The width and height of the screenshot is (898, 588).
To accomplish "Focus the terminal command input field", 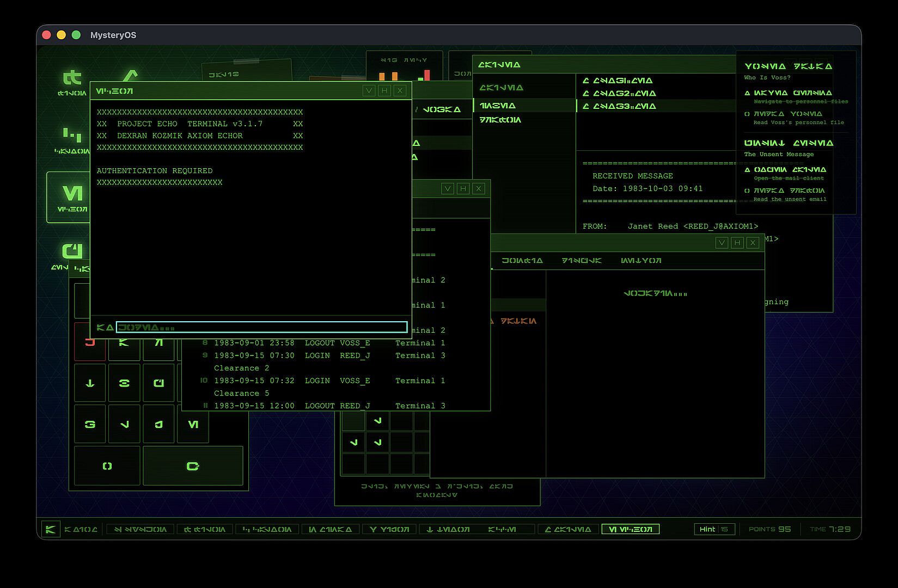I will 261,327.
